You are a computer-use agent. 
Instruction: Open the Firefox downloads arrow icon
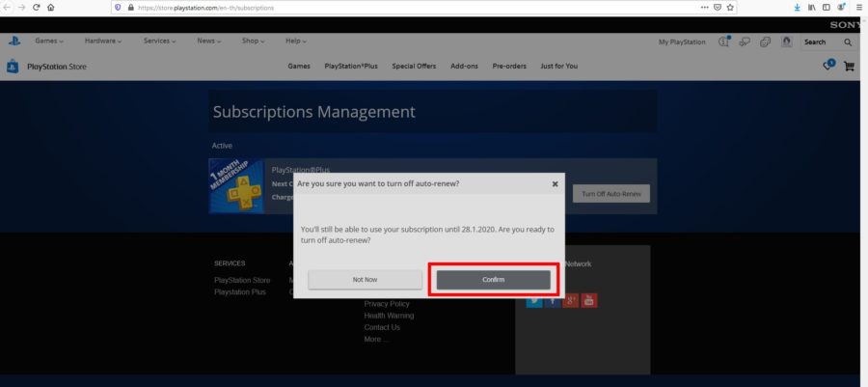798,8
